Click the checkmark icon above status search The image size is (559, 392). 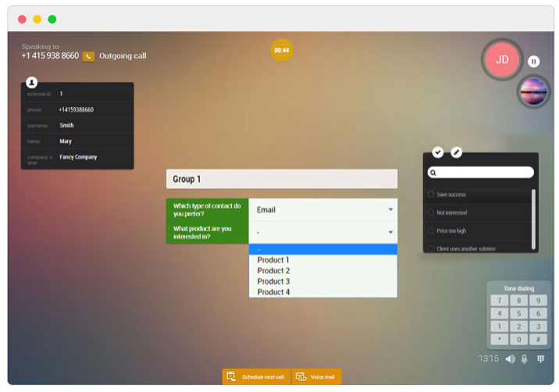tap(438, 152)
